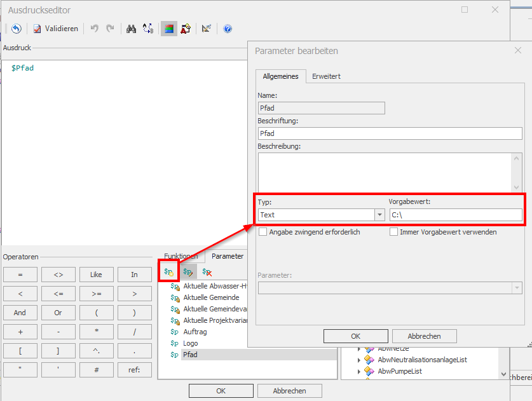Image resolution: width=532 pixels, height=401 pixels.
Task: Click Abbrechen in Parameter bearbeiten dialog
Action: tap(424, 336)
